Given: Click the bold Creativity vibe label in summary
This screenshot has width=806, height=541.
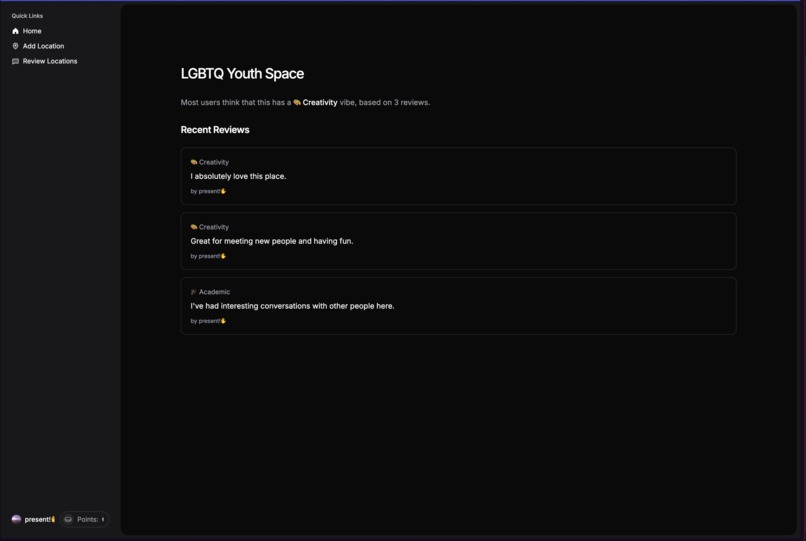Looking at the screenshot, I should point(320,102).
